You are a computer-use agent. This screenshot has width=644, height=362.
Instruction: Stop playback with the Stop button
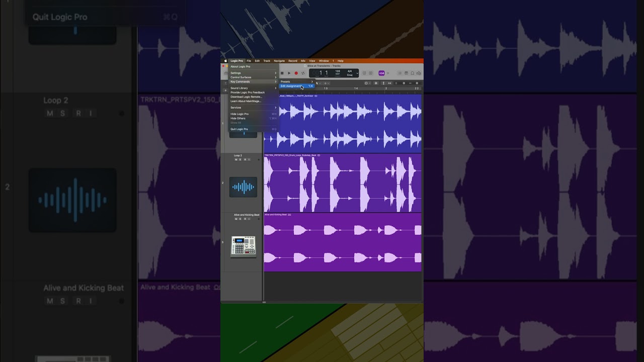tap(282, 73)
